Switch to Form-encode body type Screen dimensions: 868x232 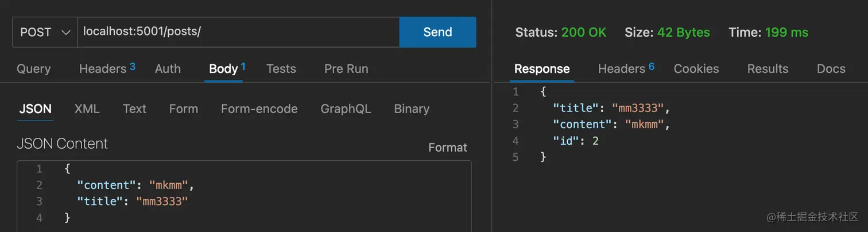click(259, 109)
